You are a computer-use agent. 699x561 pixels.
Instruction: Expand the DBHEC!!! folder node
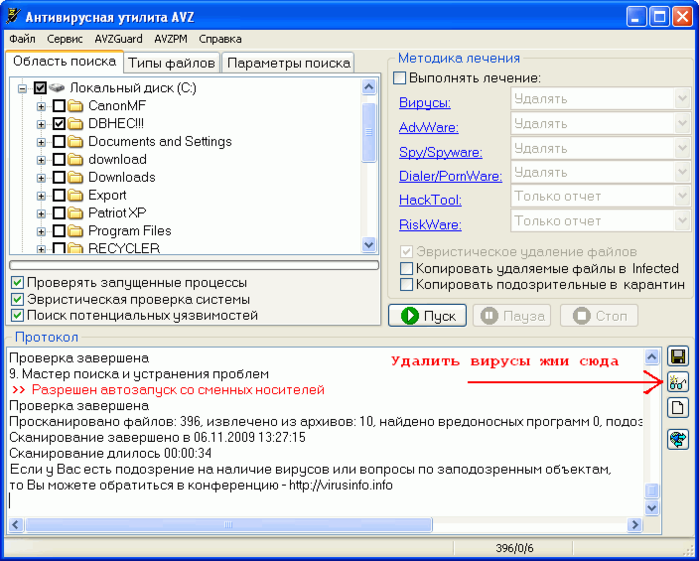(41, 124)
